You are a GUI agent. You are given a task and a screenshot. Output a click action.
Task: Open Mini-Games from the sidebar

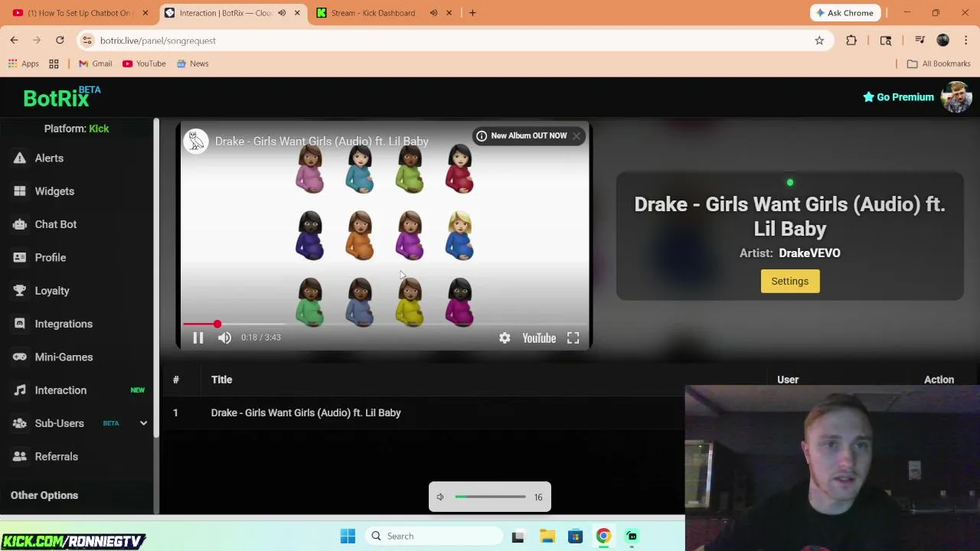coord(64,357)
